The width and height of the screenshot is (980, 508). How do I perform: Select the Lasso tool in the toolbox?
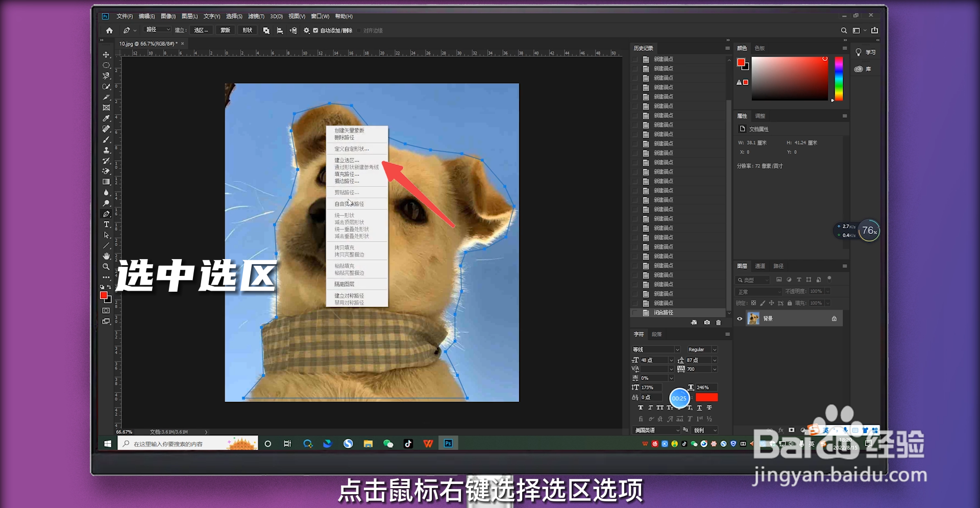(106, 76)
